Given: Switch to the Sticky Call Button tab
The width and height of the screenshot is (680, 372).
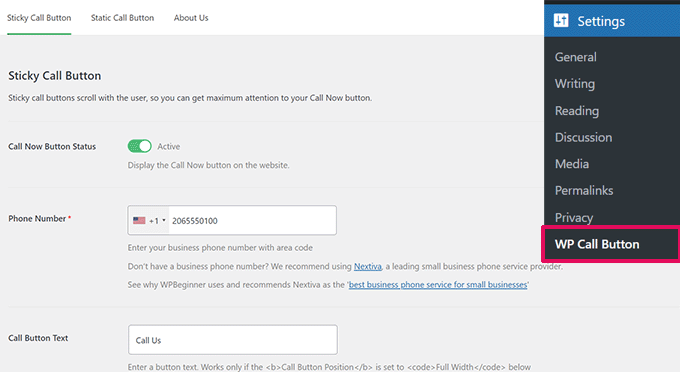Looking at the screenshot, I should [x=39, y=18].
